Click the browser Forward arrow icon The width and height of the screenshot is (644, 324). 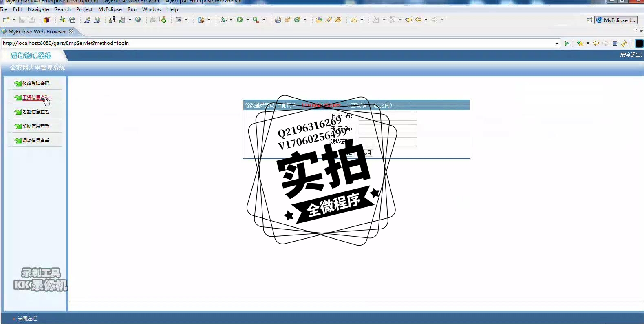[605, 43]
